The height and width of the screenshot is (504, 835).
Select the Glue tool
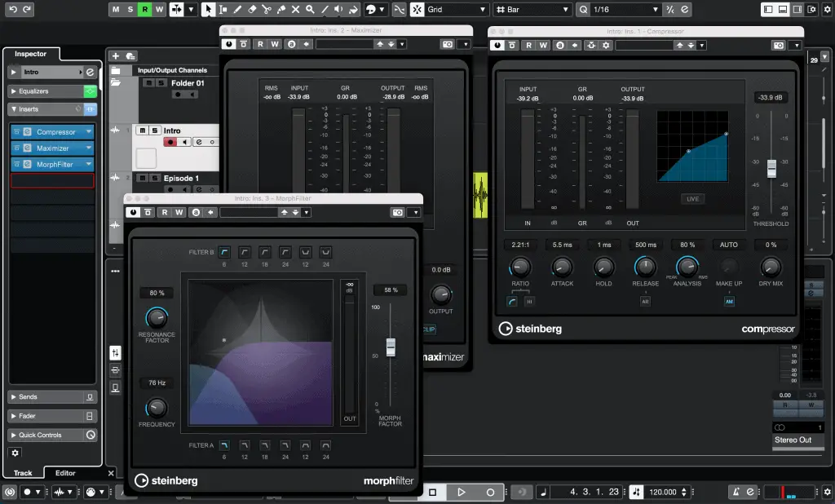click(281, 9)
